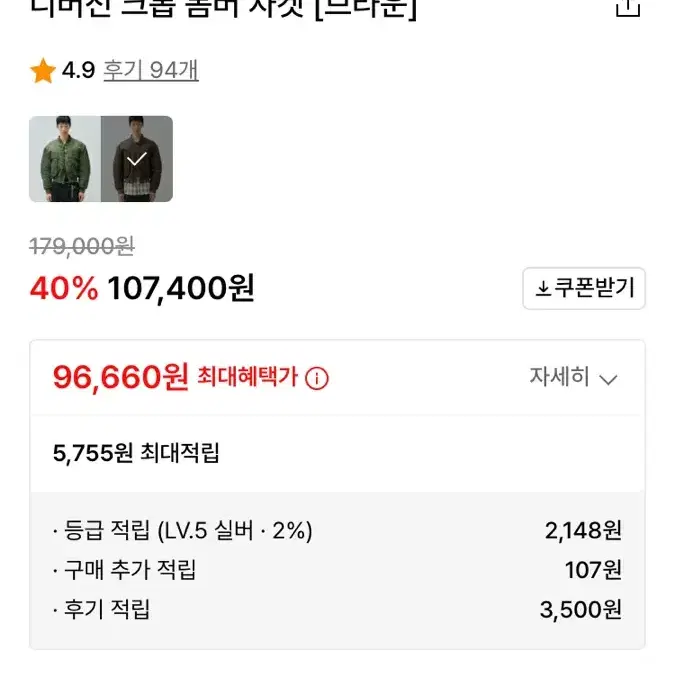
Task: Select the green bomber jacket thumbnail
Action: coord(65,159)
